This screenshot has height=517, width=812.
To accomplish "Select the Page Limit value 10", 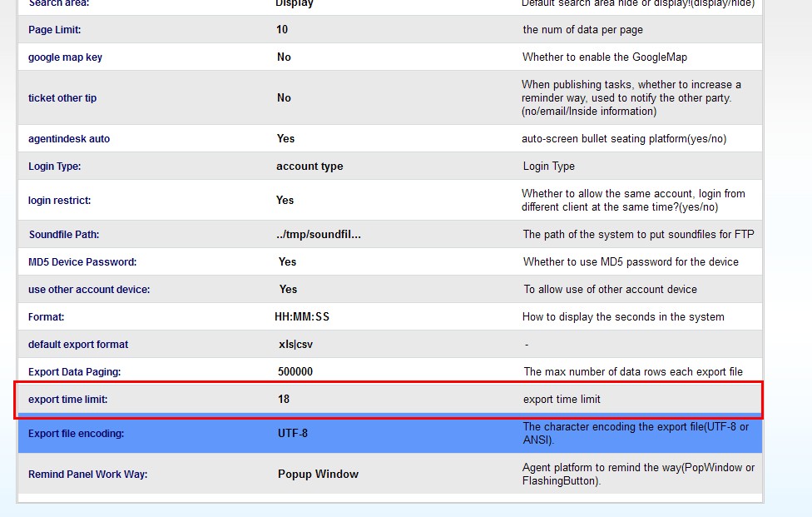I will click(x=282, y=29).
